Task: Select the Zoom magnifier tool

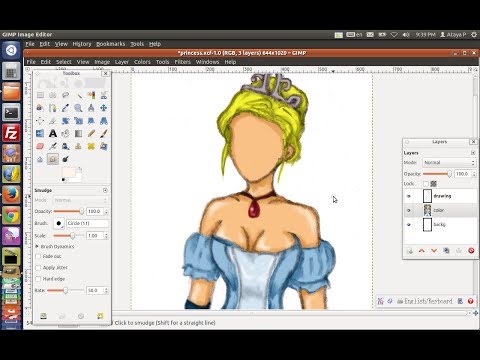Action: pyautogui.click(x=78, y=108)
